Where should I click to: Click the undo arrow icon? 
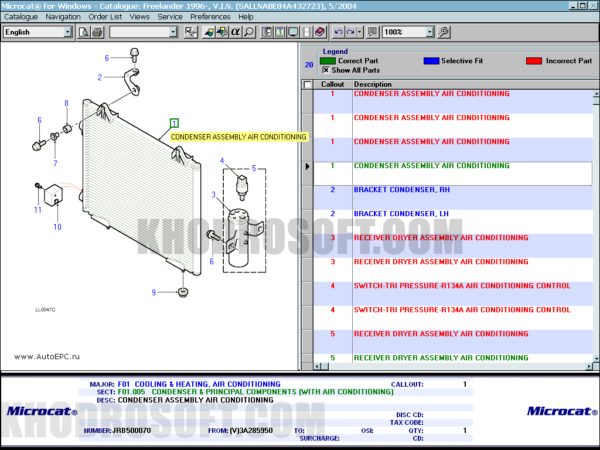point(338,32)
